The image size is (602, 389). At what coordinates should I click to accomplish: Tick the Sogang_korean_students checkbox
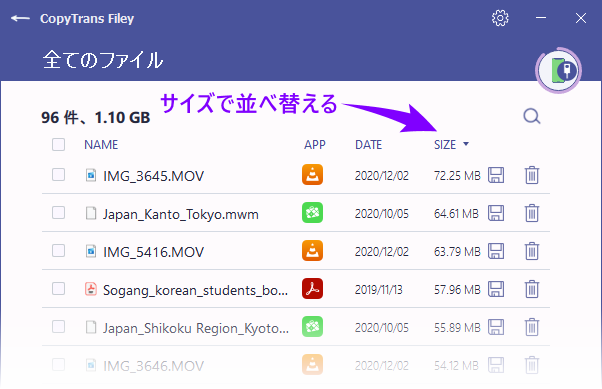pyautogui.click(x=58, y=289)
